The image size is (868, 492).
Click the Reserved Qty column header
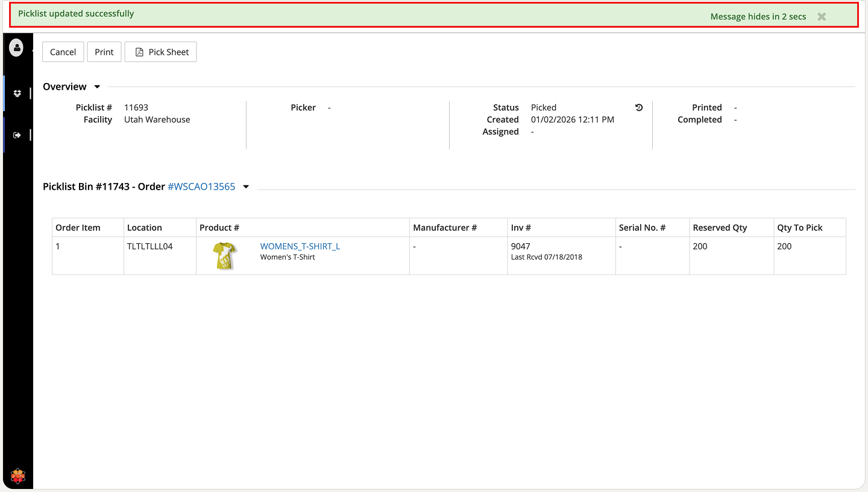click(x=720, y=228)
